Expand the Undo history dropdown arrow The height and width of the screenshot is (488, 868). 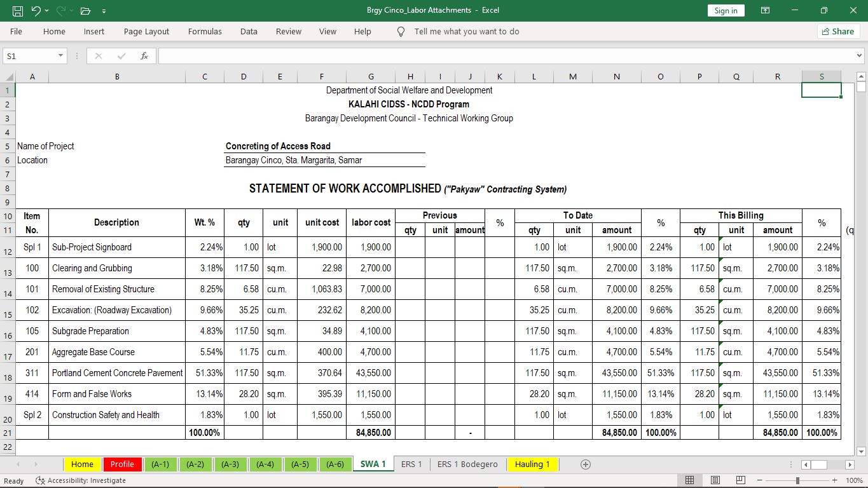pos(47,11)
